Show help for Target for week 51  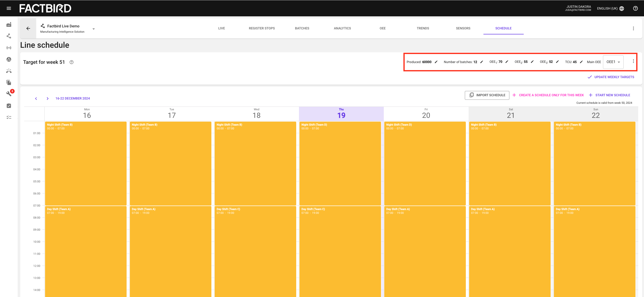[x=71, y=62]
